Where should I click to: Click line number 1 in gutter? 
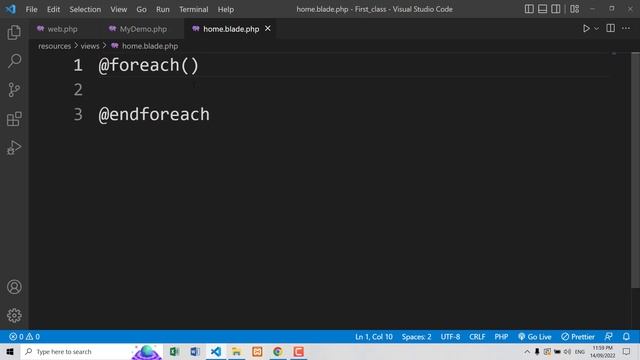[x=78, y=65]
